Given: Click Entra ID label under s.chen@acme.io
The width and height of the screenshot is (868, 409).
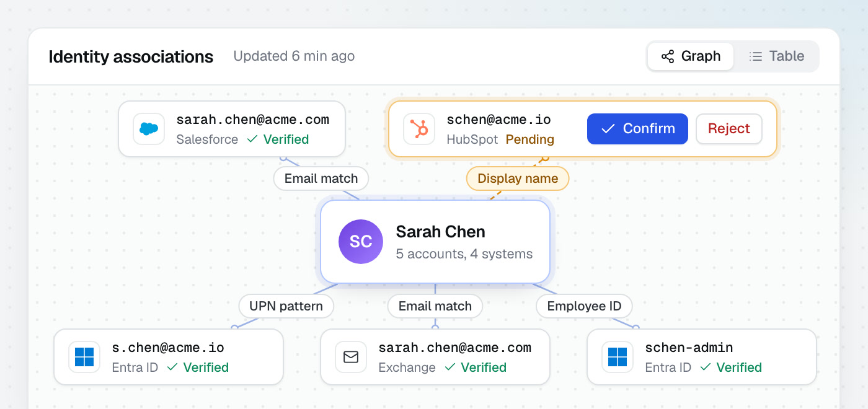Looking at the screenshot, I should 135,367.
